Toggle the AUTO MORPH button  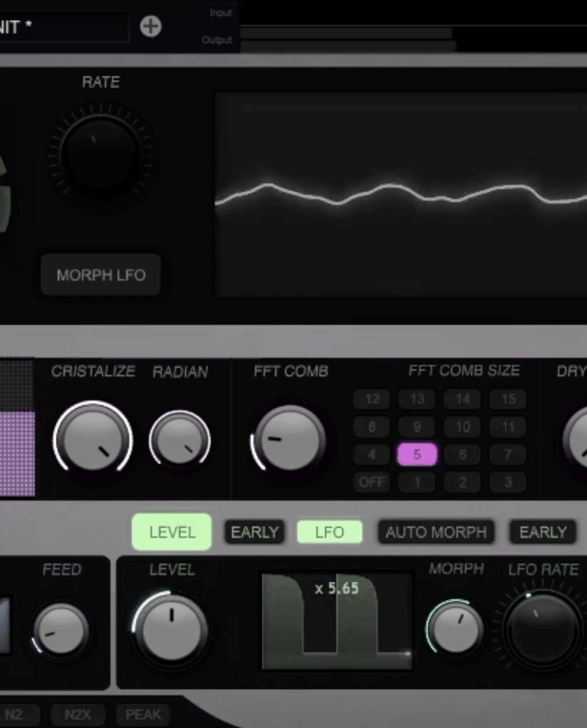click(436, 532)
